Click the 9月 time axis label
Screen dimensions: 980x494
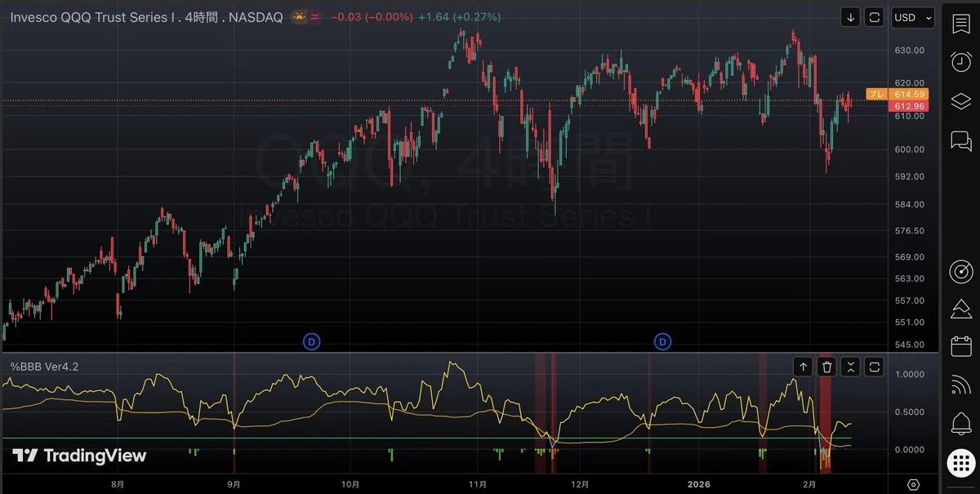pos(234,484)
